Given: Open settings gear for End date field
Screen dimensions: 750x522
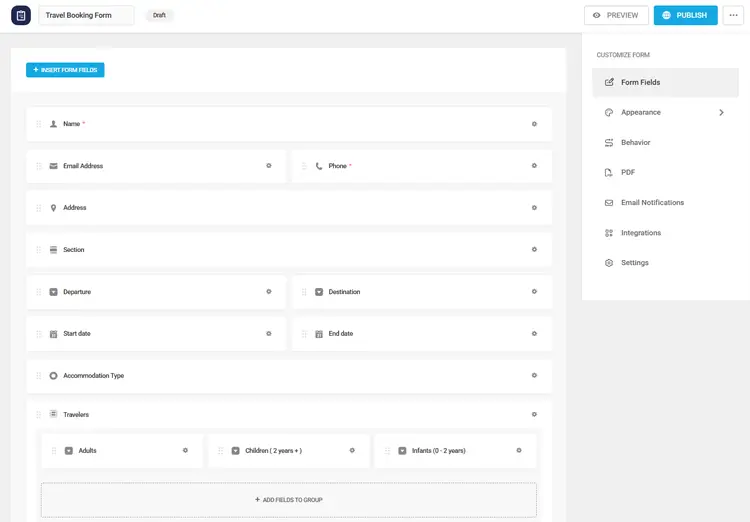Looking at the screenshot, I should pyautogui.click(x=534, y=333).
